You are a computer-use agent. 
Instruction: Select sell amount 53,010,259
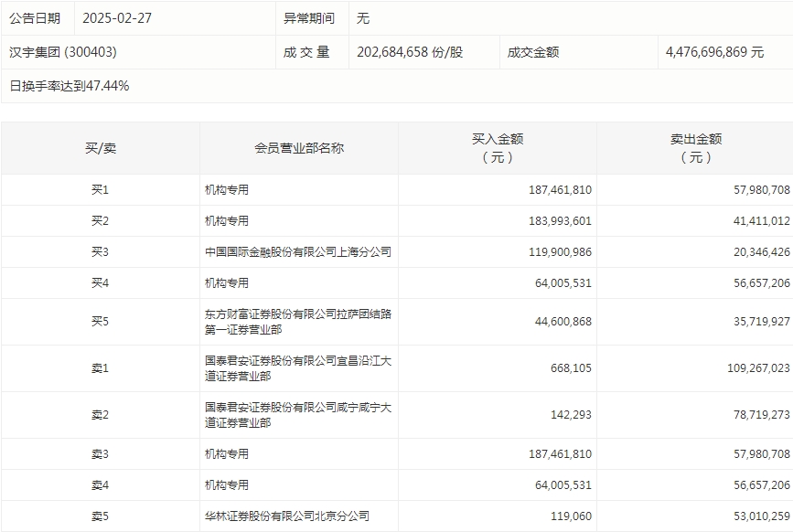tap(762, 516)
